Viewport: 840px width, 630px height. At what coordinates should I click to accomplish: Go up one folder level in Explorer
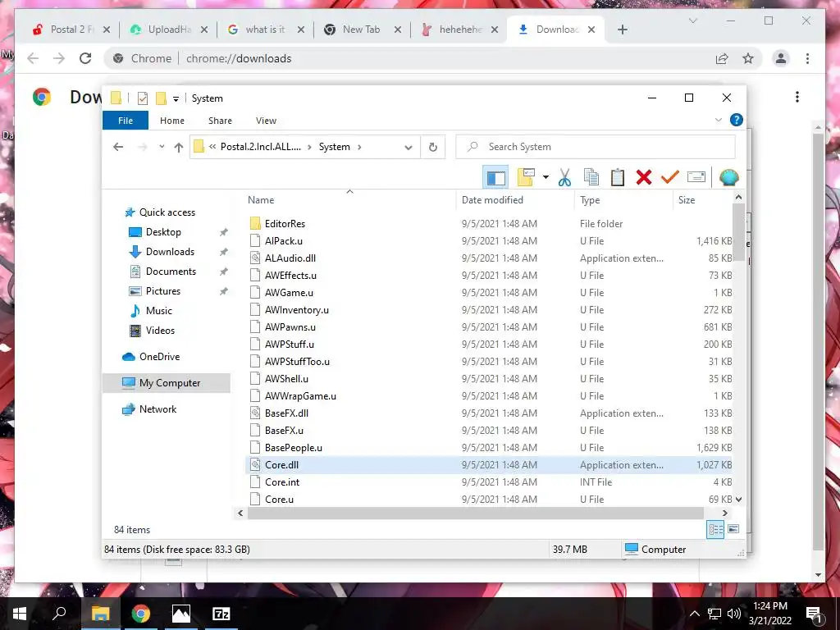tap(178, 147)
